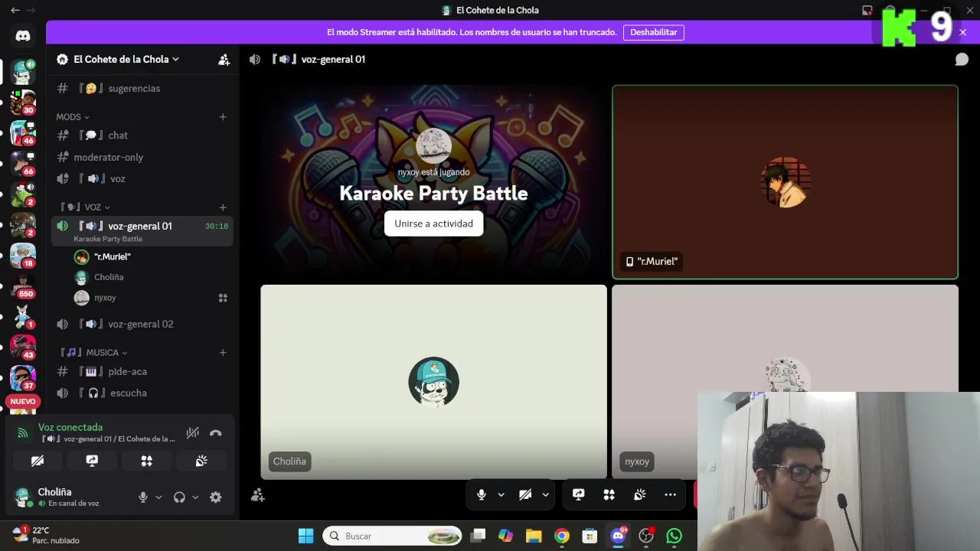Collapse the VOZ category
980x551 pixels.
click(85, 207)
